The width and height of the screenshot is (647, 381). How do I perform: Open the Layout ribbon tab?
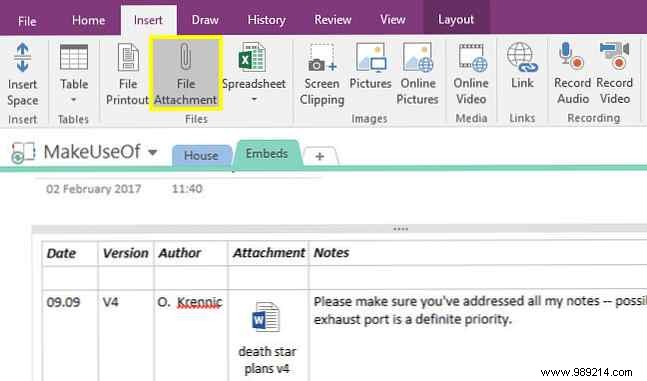coord(456,19)
